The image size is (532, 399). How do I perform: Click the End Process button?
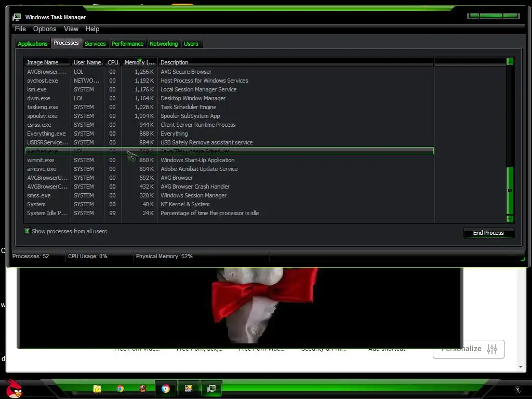(x=488, y=233)
